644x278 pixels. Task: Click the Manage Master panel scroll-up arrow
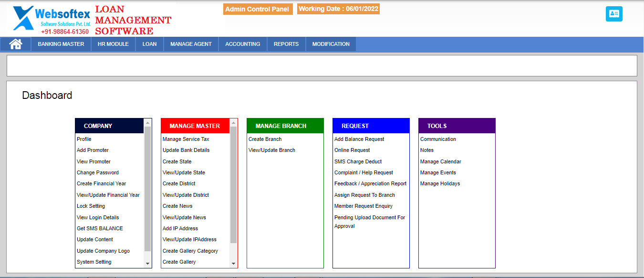click(x=233, y=123)
